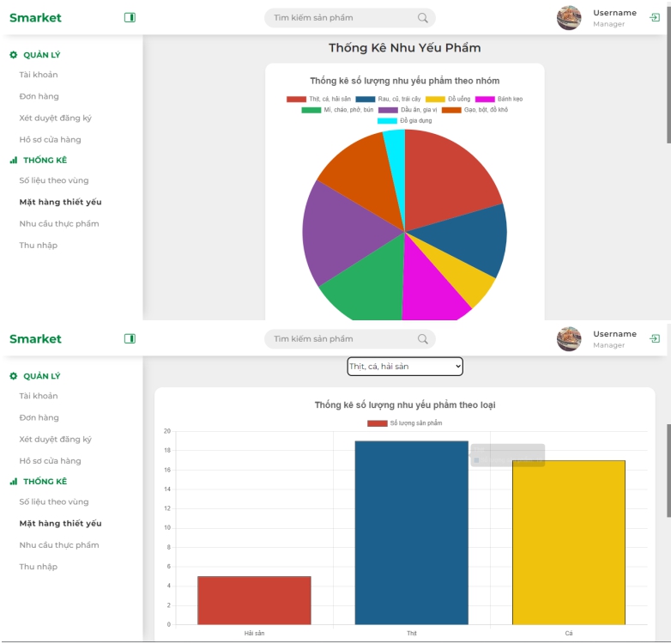The image size is (671, 644).
Task: Toggle 'Mì, cháo, phở, bún' legend entry
Action: [337, 110]
